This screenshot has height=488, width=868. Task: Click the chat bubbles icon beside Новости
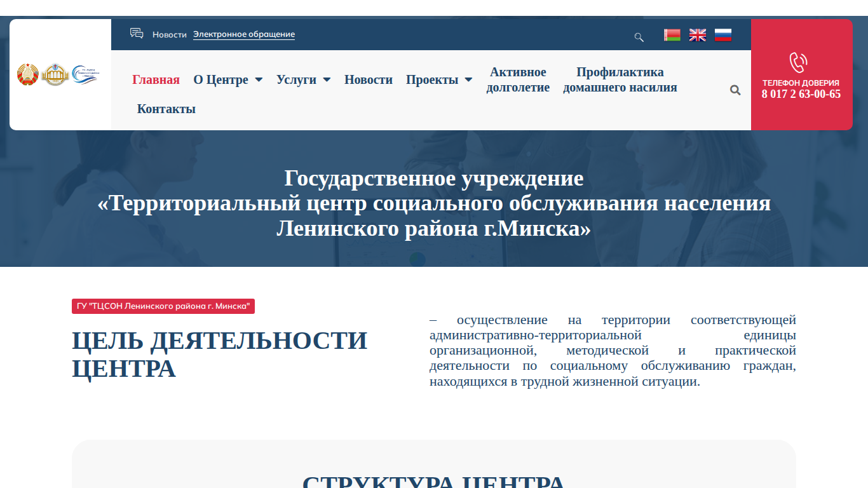(137, 34)
